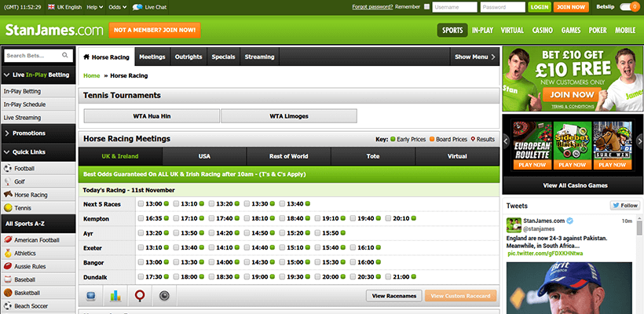Click Forgot password link
Screen dimensions: 644x314
[x=372, y=6]
